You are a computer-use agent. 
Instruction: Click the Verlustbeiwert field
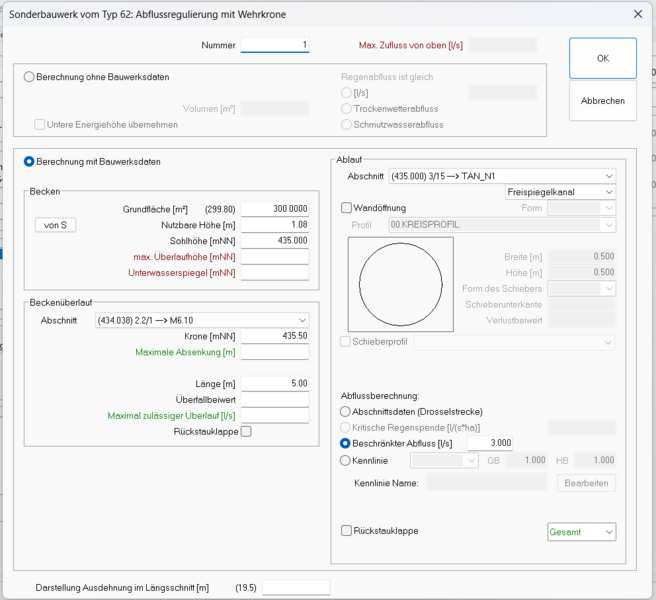click(x=582, y=321)
